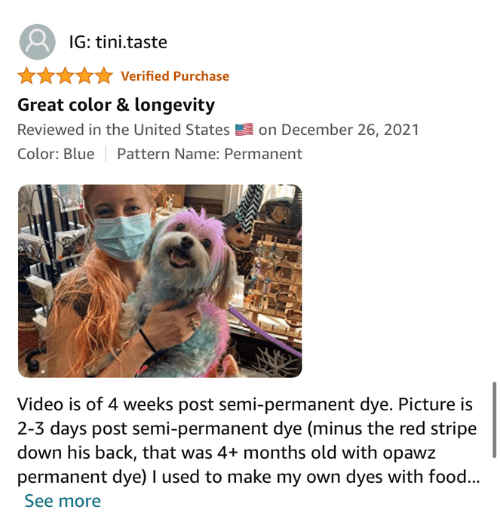Screen dimensions: 500x520
Task: Click the reviewer's gray profile avatar
Action: click(x=37, y=42)
